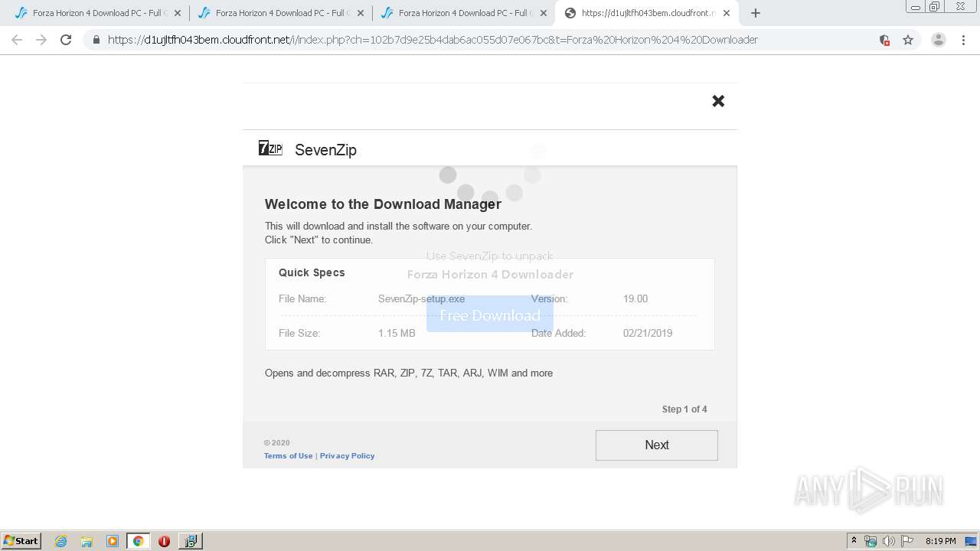Go back in browser history
980x551 pixels.
pyautogui.click(x=17, y=40)
